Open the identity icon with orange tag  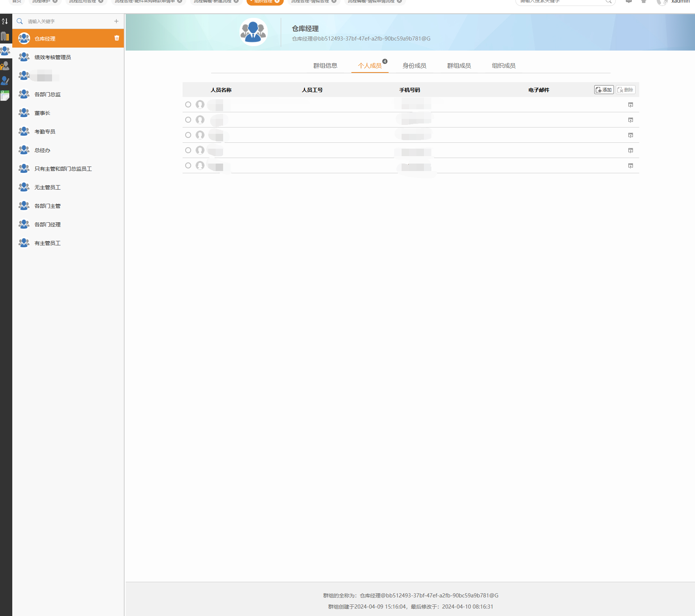(x=5, y=66)
